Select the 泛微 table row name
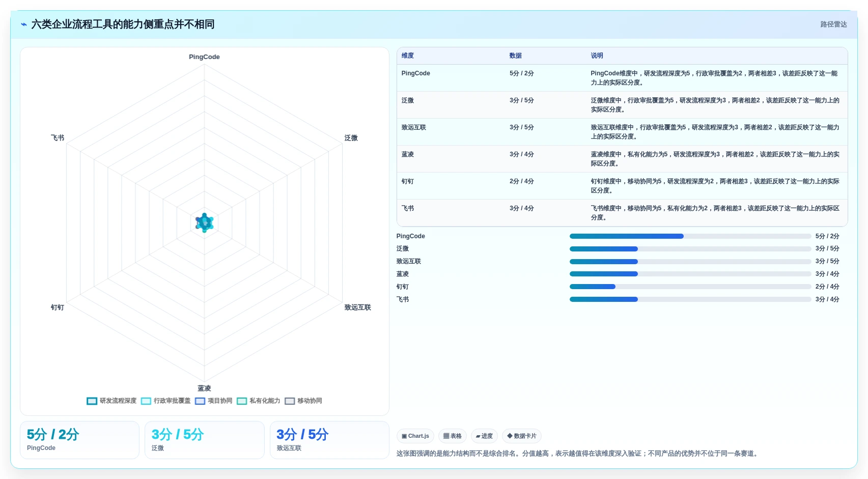 [408, 100]
